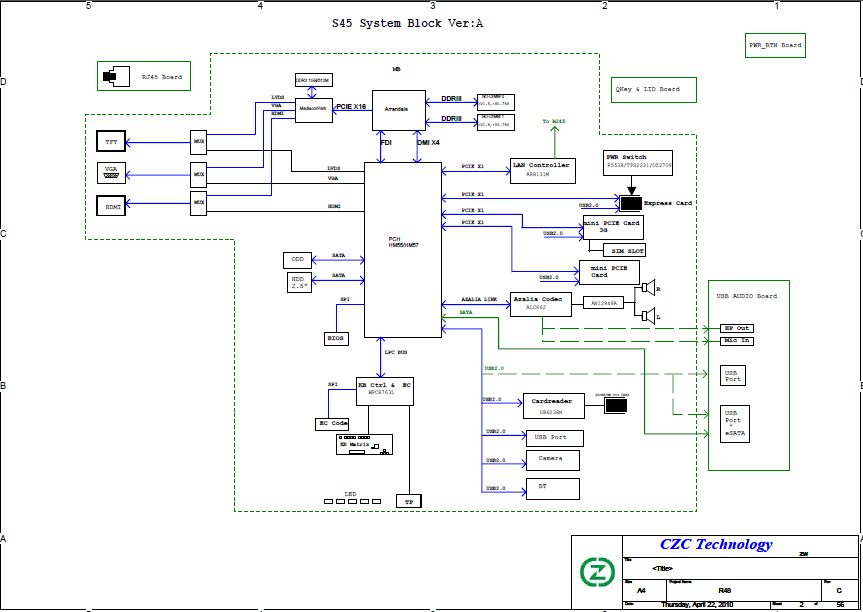
Task: Select the PCH HM55/HM57 block
Action: click(x=403, y=249)
